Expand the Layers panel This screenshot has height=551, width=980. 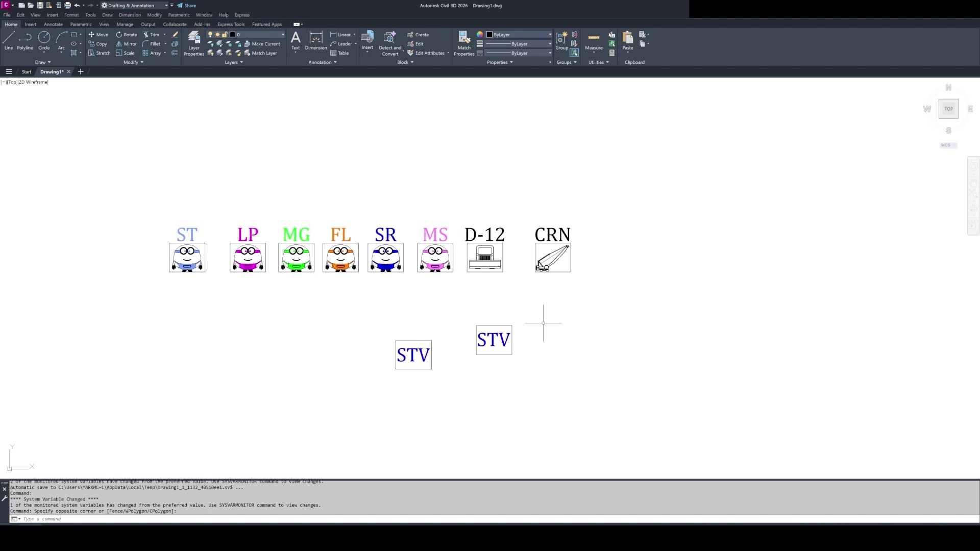[x=234, y=62]
